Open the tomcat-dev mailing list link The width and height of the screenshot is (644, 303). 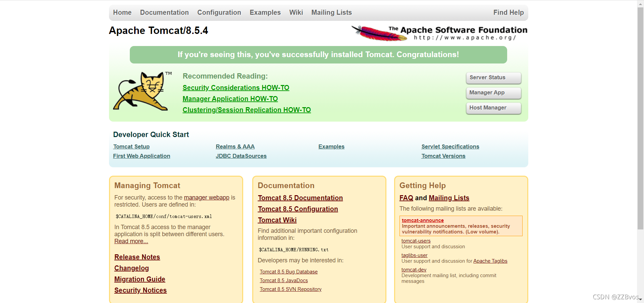[x=414, y=270]
